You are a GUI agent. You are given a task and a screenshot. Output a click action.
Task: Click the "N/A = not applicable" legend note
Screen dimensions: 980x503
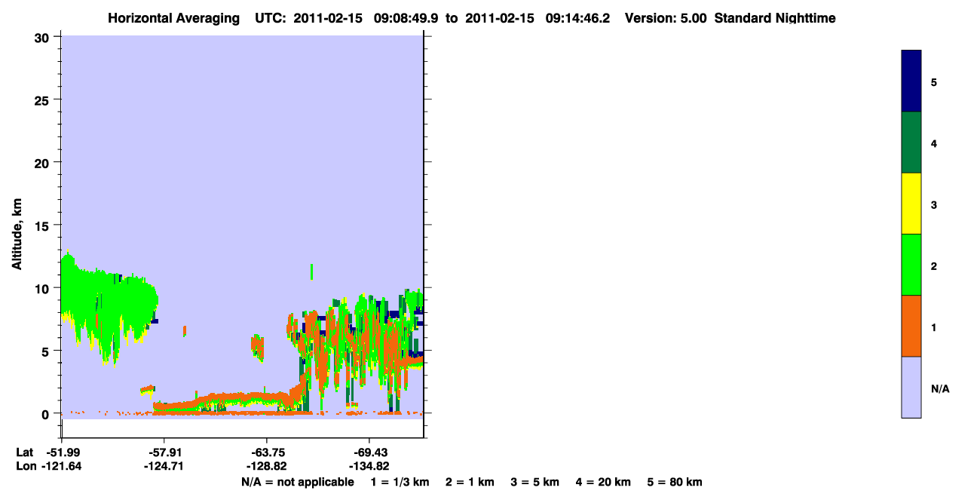tap(297, 482)
